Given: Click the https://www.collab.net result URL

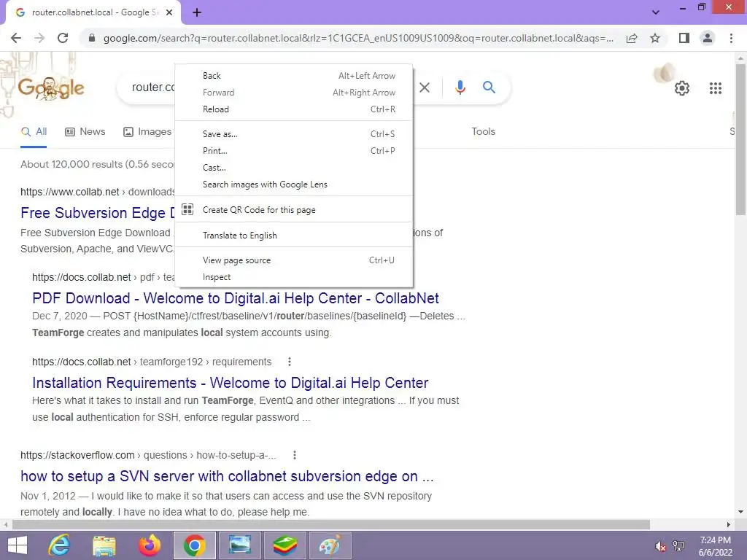Looking at the screenshot, I should (69, 192).
